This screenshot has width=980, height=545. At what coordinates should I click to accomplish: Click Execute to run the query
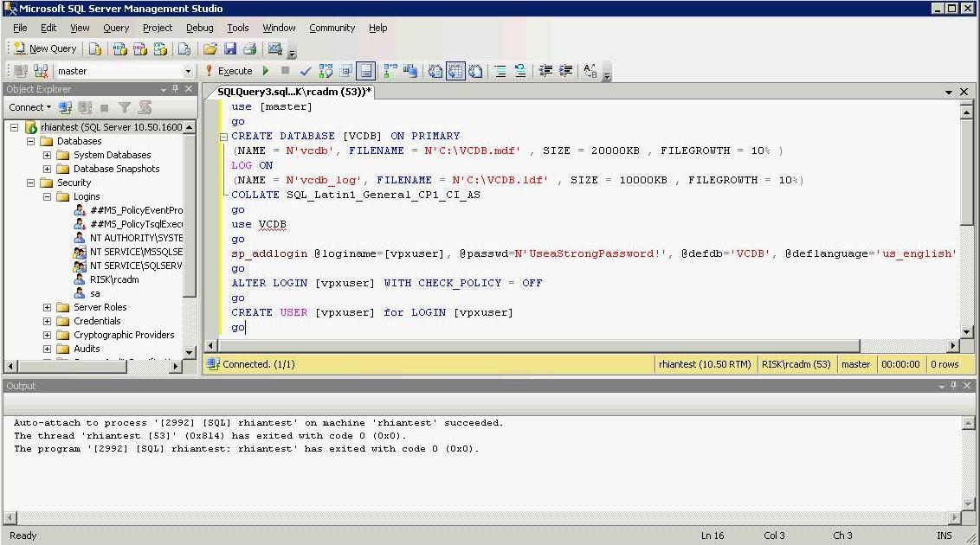click(229, 71)
